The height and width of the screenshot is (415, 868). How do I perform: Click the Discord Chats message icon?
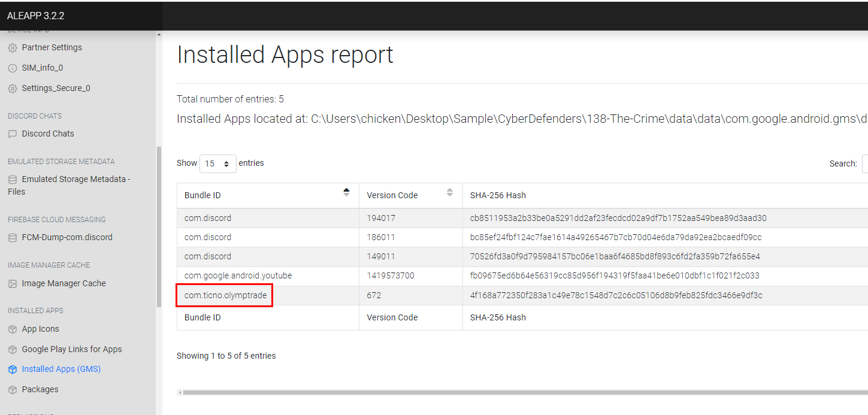coord(13,134)
